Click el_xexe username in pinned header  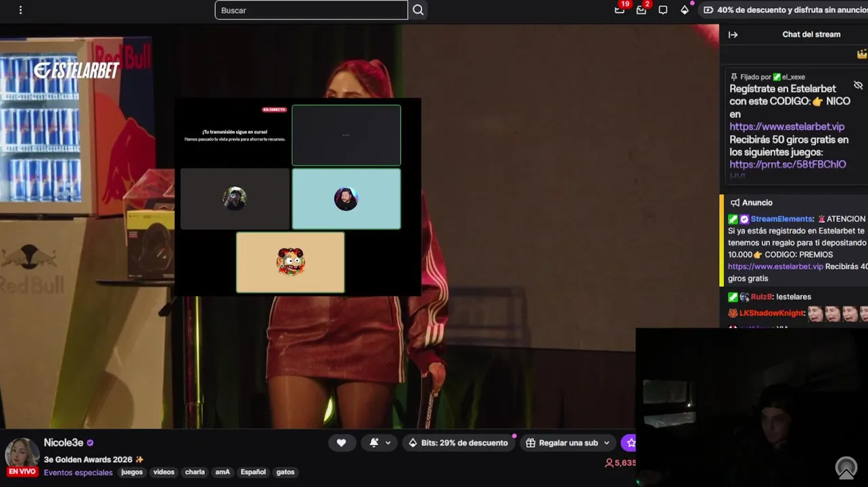point(794,77)
